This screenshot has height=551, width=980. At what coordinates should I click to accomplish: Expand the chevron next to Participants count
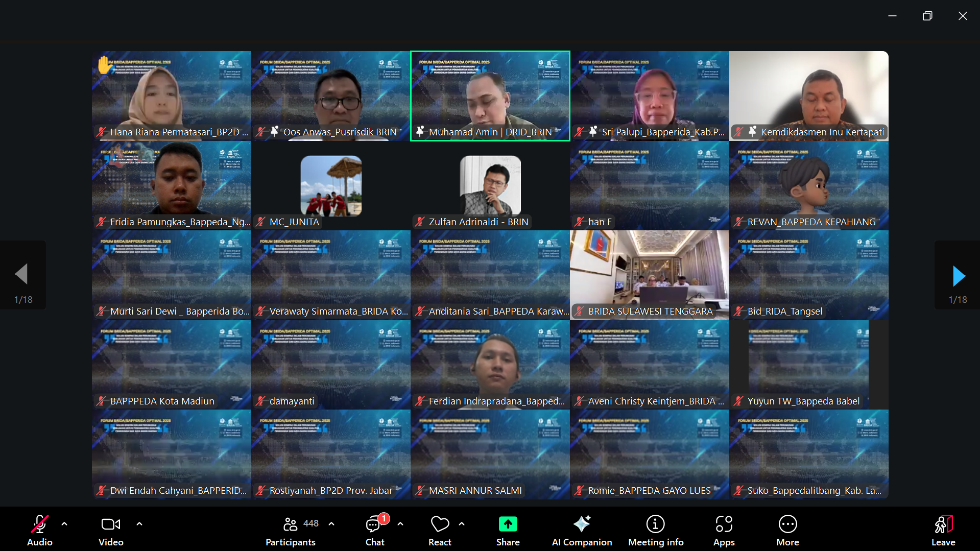tap(331, 524)
